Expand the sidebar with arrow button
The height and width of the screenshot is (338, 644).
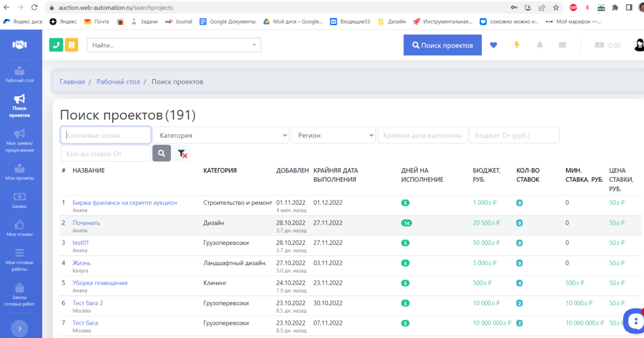20,329
